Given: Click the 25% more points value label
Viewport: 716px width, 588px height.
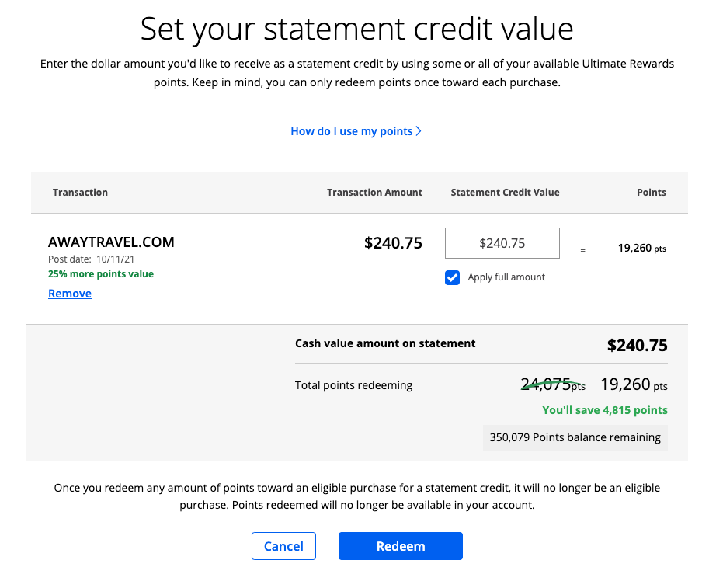Looking at the screenshot, I should pos(101,274).
